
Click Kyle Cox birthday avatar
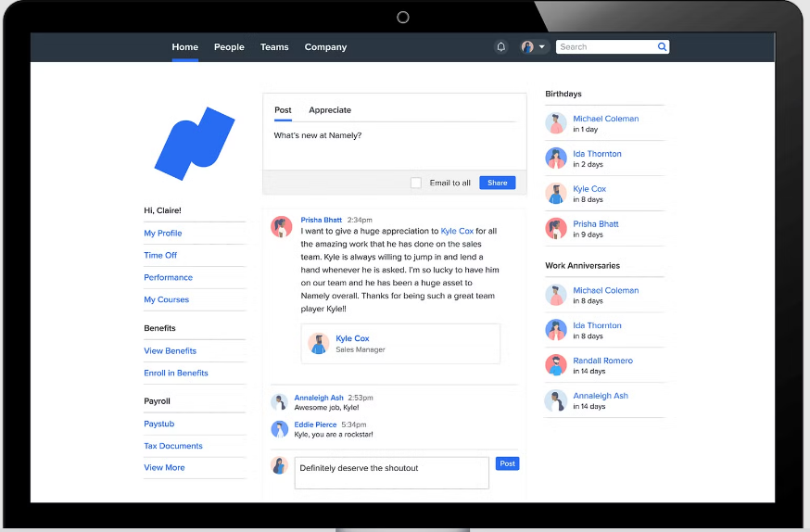pos(556,193)
